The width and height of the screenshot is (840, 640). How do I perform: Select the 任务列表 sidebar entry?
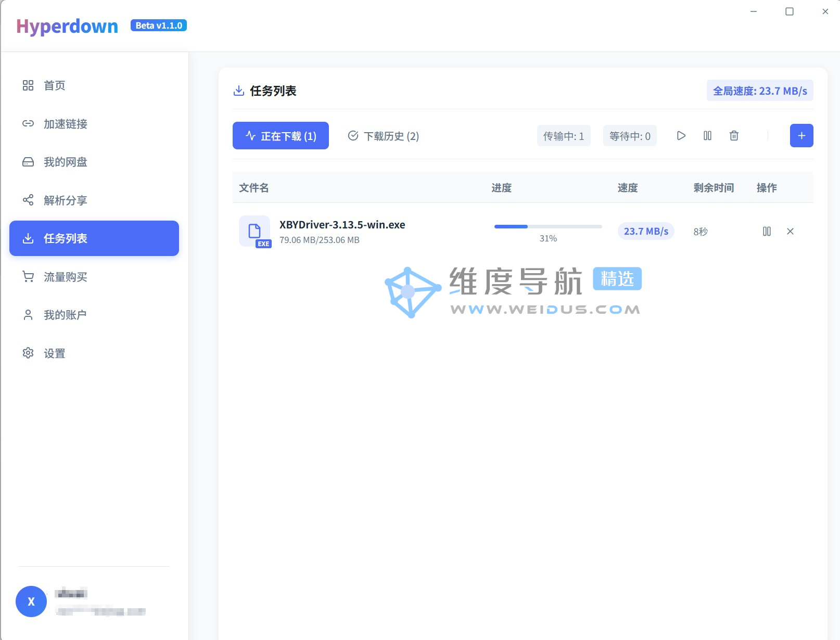click(x=66, y=238)
